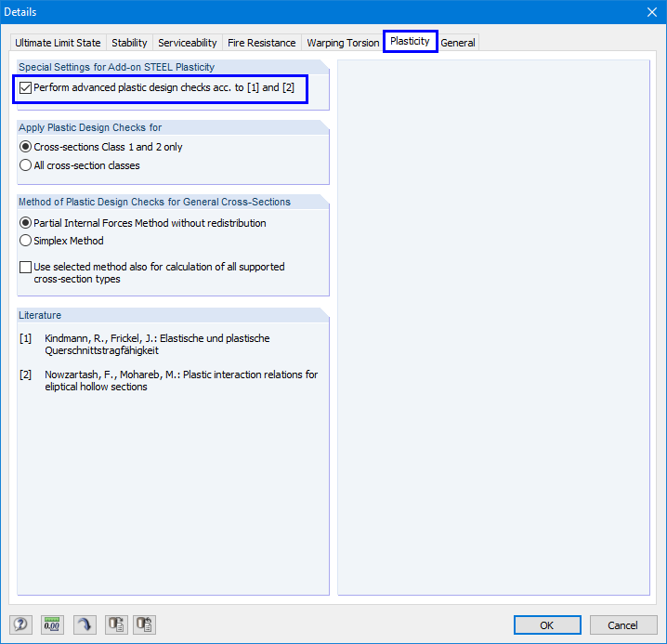
Task: Click database icon with forward arrow
Action: coord(116,624)
